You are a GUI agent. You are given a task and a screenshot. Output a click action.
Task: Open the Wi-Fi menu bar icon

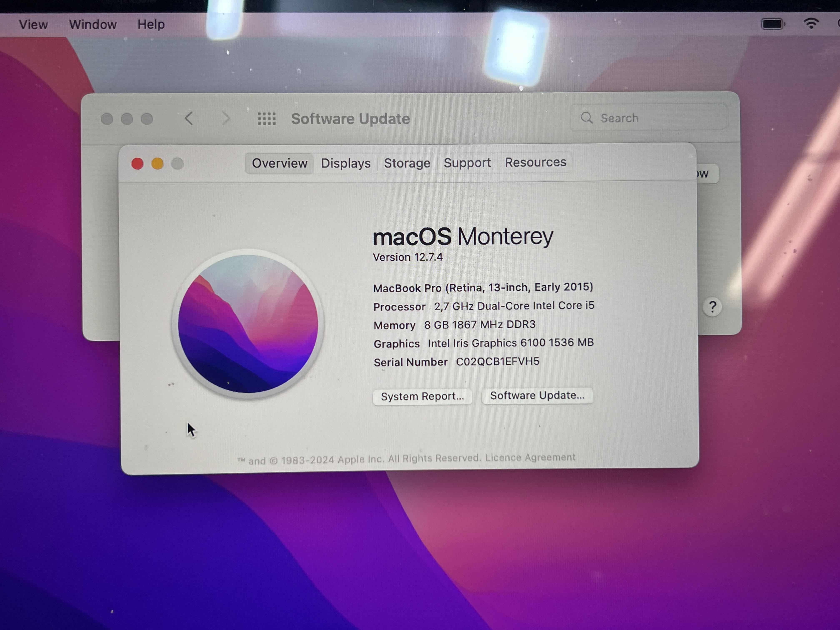811,24
